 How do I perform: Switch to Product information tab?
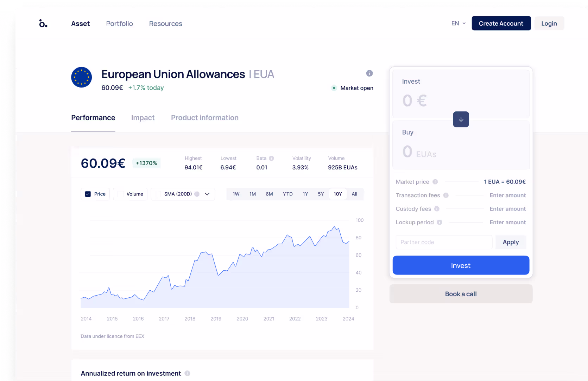(x=205, y=118)
